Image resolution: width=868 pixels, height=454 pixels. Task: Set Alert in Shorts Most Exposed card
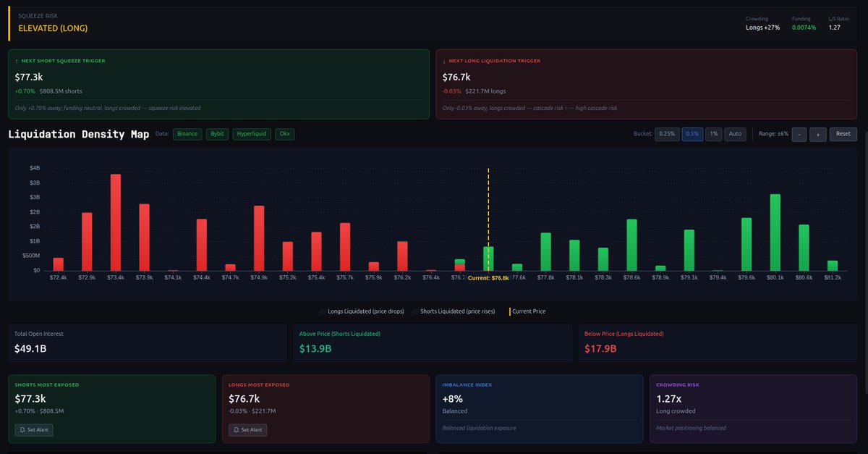coord(34,430)
